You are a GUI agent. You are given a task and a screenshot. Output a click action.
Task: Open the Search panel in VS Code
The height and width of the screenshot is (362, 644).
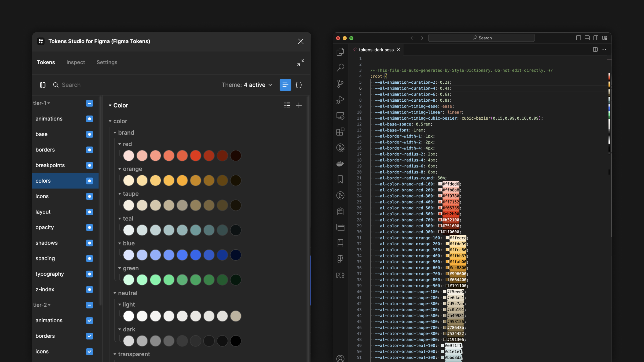(x=340, y=68)
